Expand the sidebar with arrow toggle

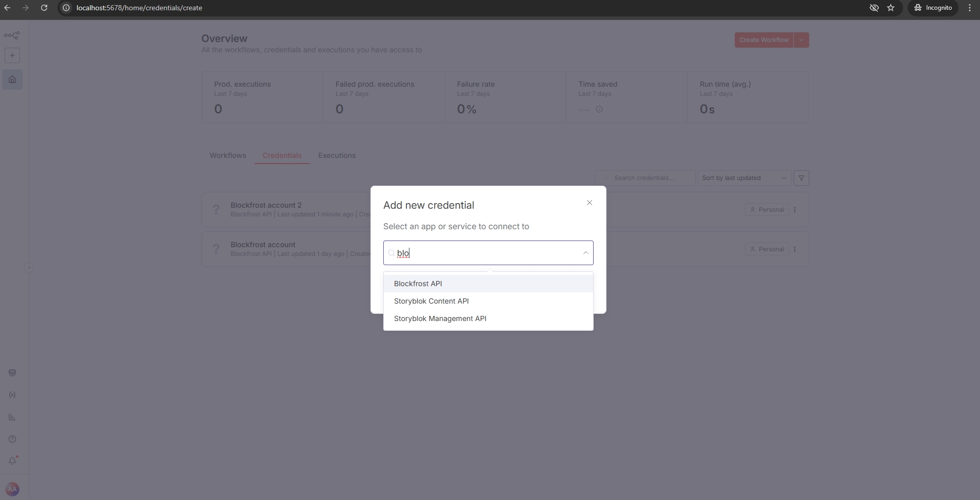click(x=29, y=268)
